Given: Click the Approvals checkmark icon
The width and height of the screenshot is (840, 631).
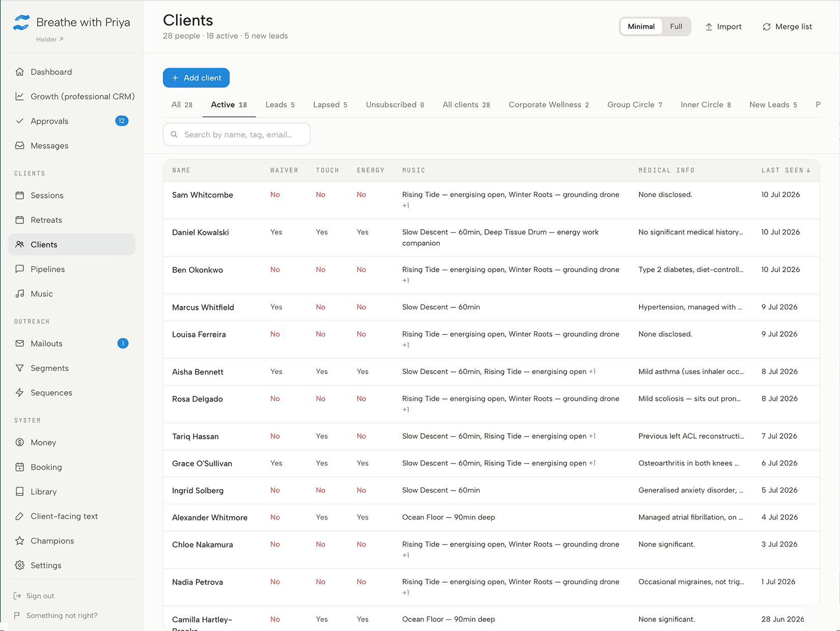Looking at the screenshot, I should click(x=20, y=121).
